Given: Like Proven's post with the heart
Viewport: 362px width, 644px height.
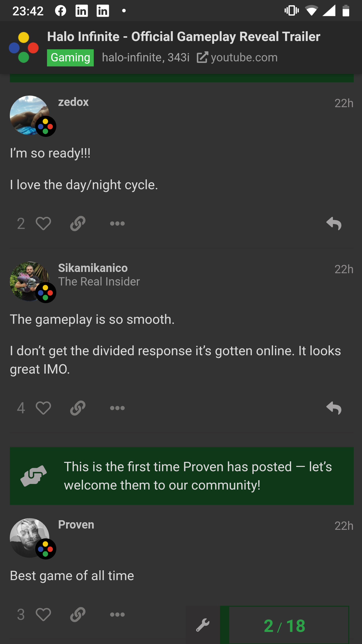Looking at the screenshot, I should [43, 614].
